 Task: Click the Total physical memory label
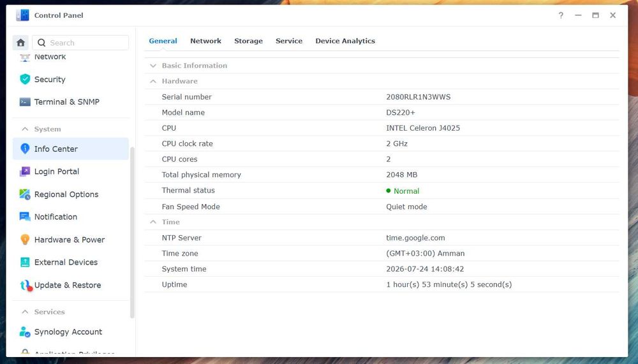click(x=202, y=175)
